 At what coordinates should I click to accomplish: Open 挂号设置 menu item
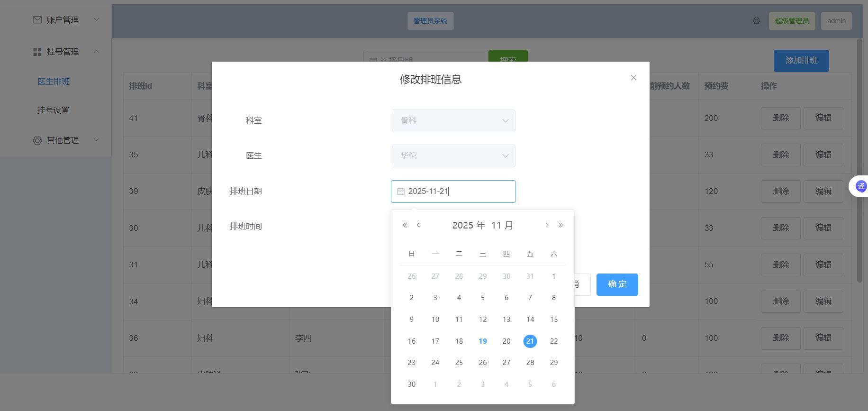pyautogui.click(x=54, y=110)
